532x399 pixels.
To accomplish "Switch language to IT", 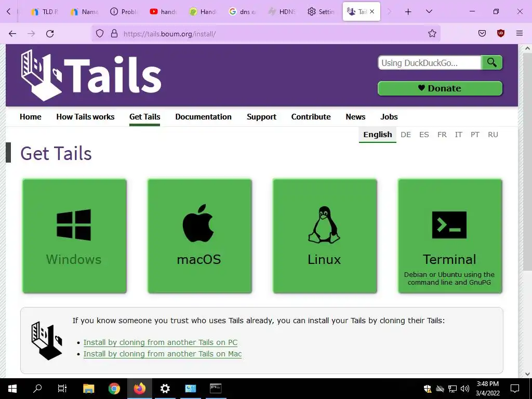I will [x=459, y=135].
